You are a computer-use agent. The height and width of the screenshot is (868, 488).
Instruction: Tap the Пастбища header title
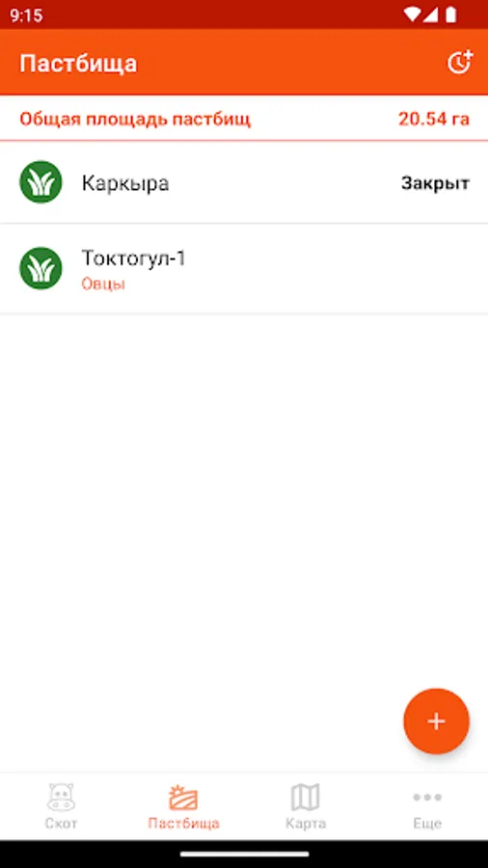click(x=78, y=64)
